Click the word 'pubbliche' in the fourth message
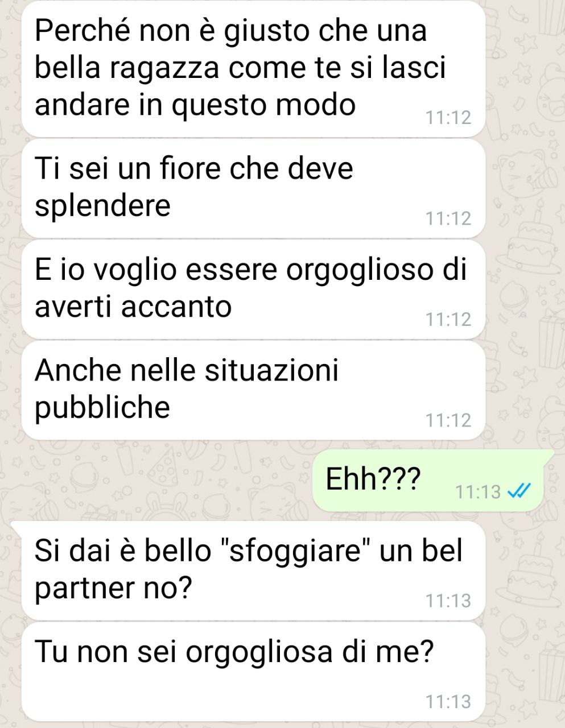Screen dimensions: 565x728 click(x=102, y=408)
